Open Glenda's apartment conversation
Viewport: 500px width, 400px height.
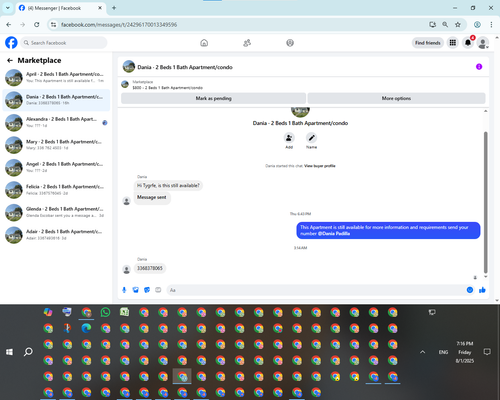coord(56,212)
